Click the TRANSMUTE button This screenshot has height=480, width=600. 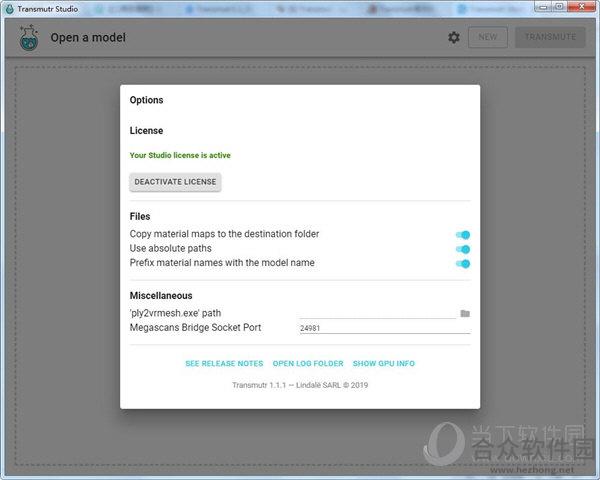[550, 37]
